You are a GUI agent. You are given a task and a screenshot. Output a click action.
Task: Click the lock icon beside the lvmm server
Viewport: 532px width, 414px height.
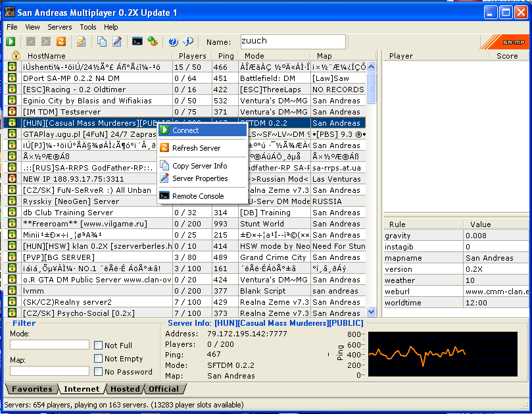12,291
